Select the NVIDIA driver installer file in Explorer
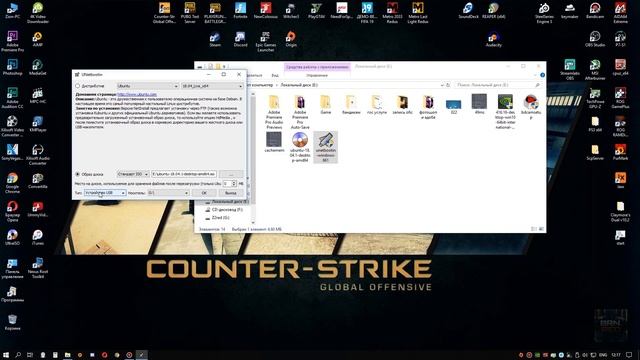The width and height of the screenshot is (640, 360). point(505,112)
